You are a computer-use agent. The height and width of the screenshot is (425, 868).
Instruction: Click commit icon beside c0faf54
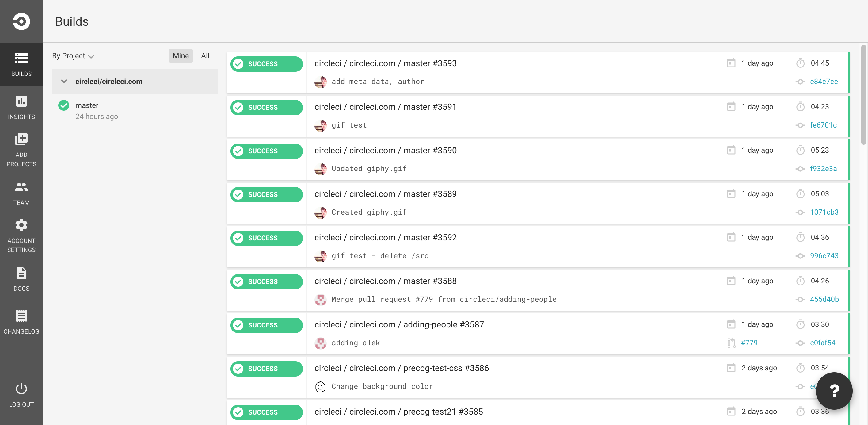[800, 343]
